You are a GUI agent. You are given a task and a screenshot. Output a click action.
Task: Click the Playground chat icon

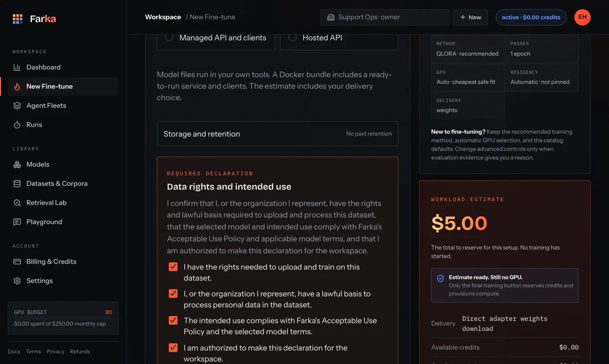point(17,222)
